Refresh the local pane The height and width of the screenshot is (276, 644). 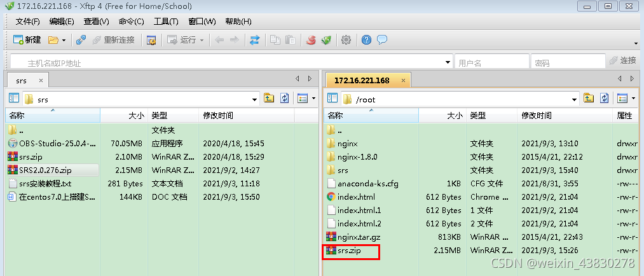tap(285, 98)
